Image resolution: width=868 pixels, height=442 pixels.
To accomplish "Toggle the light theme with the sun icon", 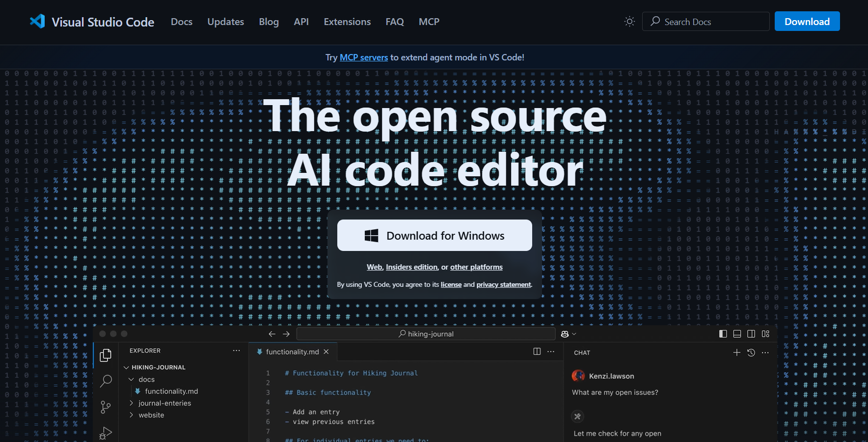I will (x=629, y=21).
